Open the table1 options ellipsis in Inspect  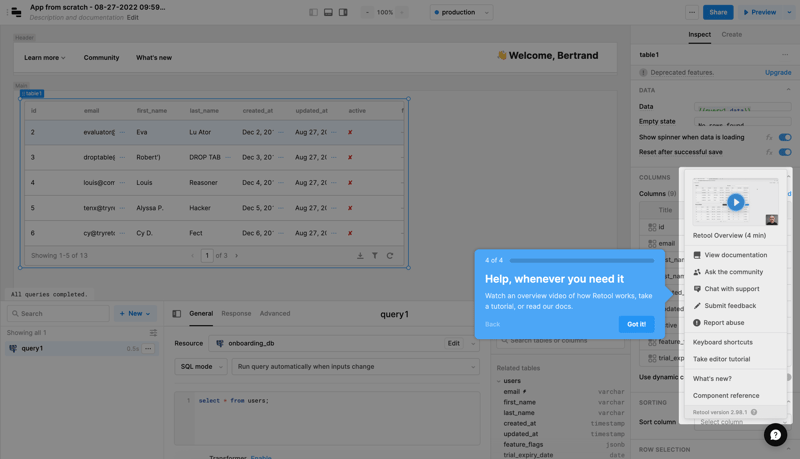pos(785,55)
